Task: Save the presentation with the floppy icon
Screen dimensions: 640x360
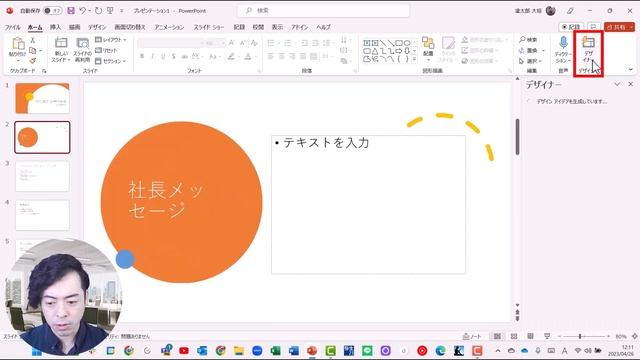Action: point(71,11)
